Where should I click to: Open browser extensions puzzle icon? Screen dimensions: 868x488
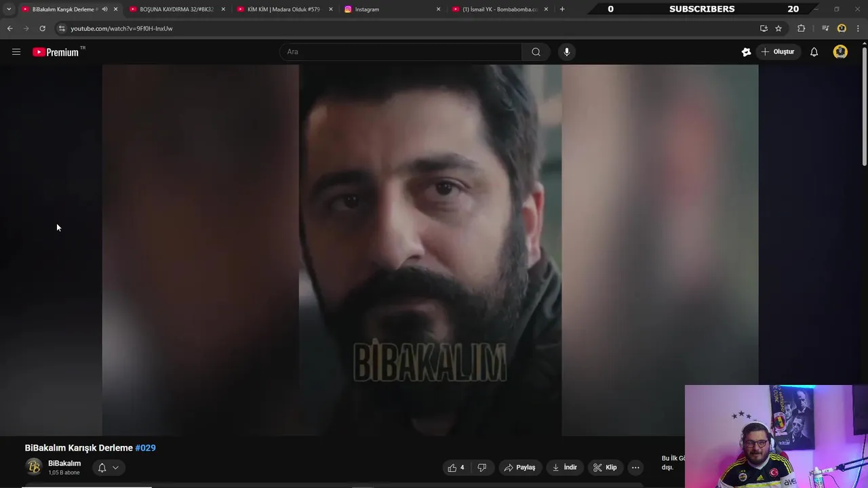pos(801,28)
